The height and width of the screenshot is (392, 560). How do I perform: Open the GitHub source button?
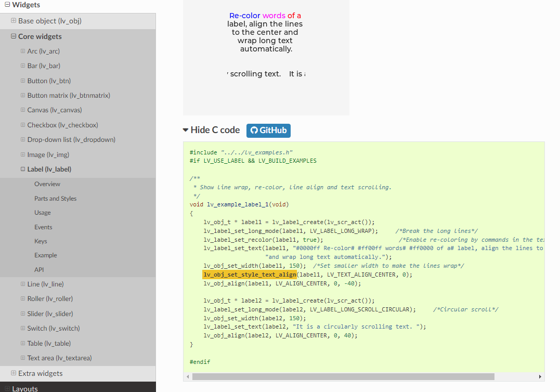268,130
